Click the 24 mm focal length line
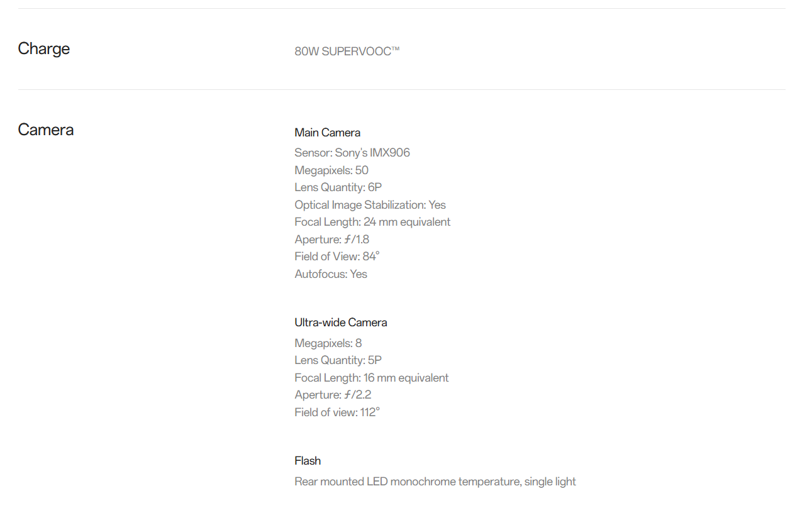 (x=372, y=222)
